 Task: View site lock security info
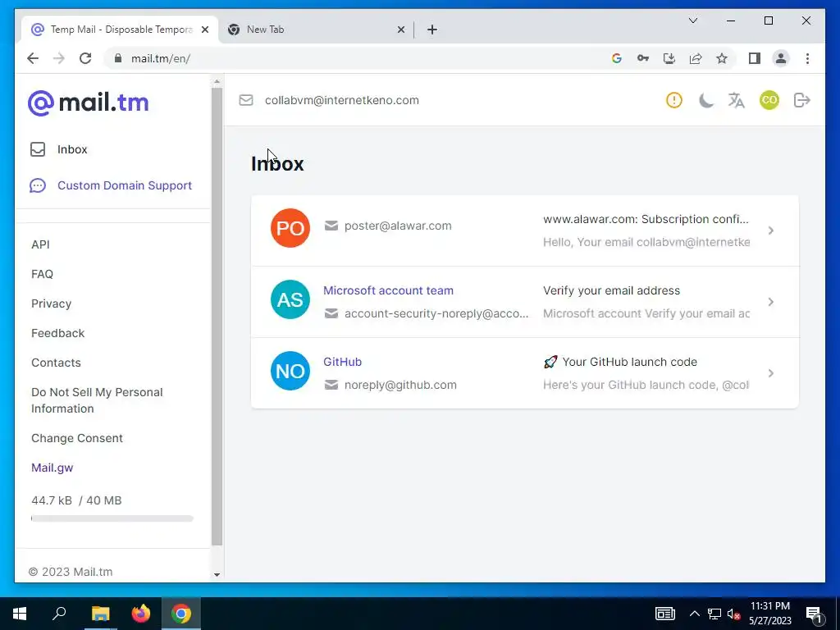click(x=118, y=58)
